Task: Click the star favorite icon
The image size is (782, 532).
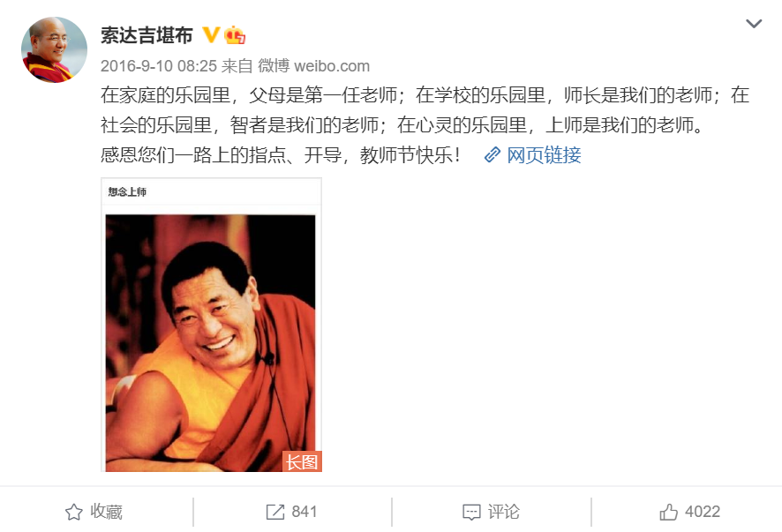Action: click(74, 512)
